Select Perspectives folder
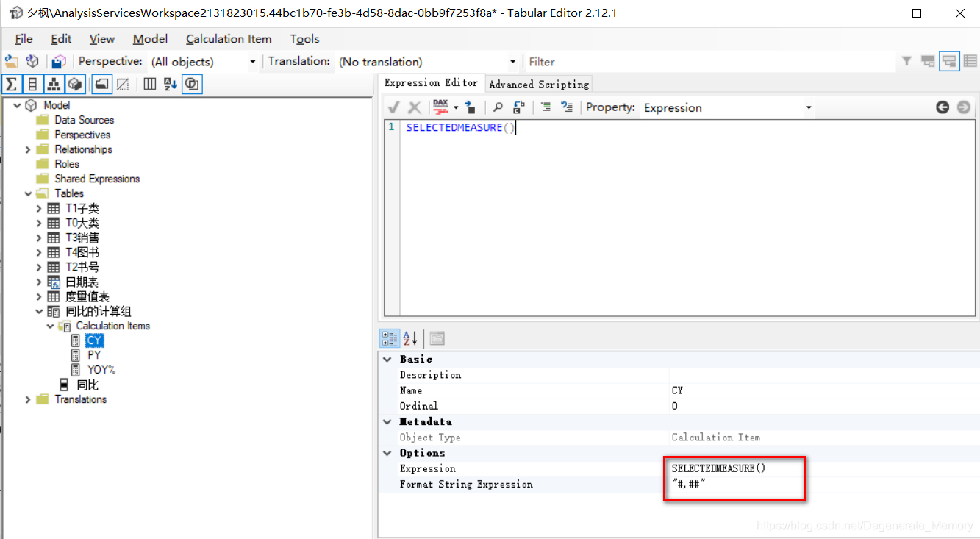The width and height of the screenshot is (980, 539). (x=82, y=135)
